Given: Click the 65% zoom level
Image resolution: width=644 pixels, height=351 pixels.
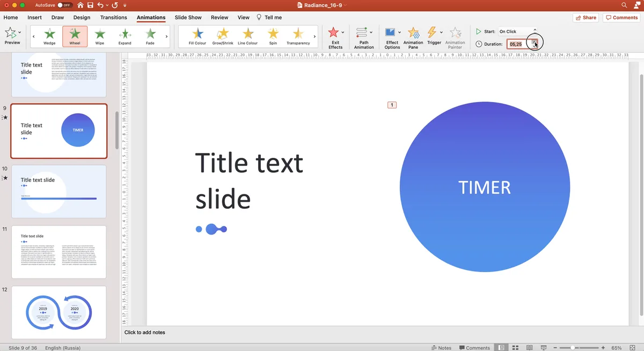Looking at the screenshot, I should click(617, 348).
